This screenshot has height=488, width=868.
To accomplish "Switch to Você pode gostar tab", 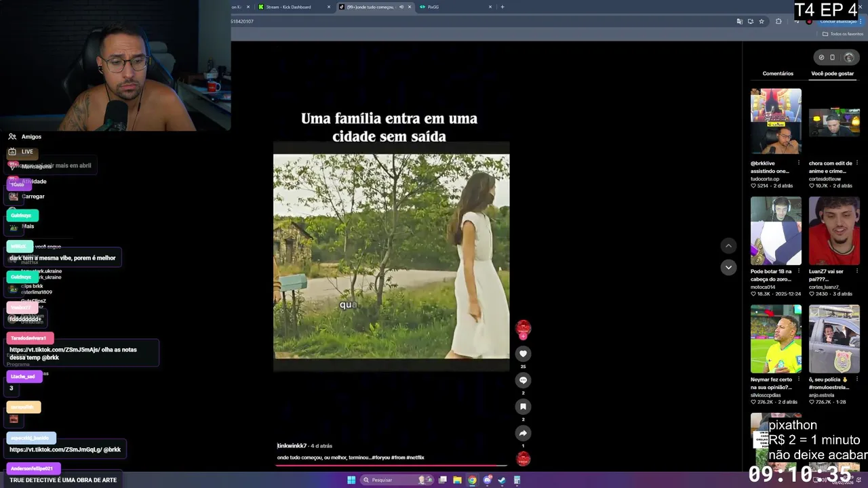I will 833,73.
